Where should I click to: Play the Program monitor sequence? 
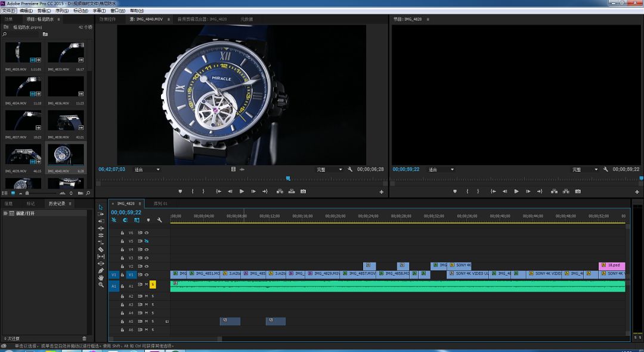click(516, 192)
